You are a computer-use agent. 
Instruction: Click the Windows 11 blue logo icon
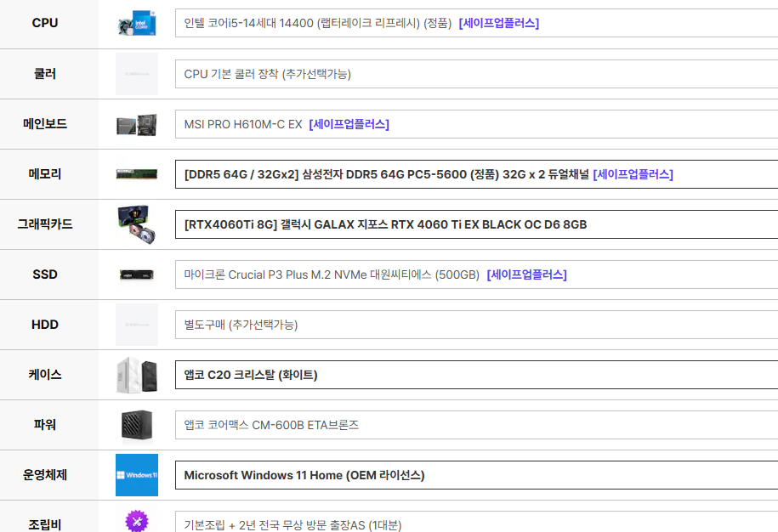click(x=137, y=475)
